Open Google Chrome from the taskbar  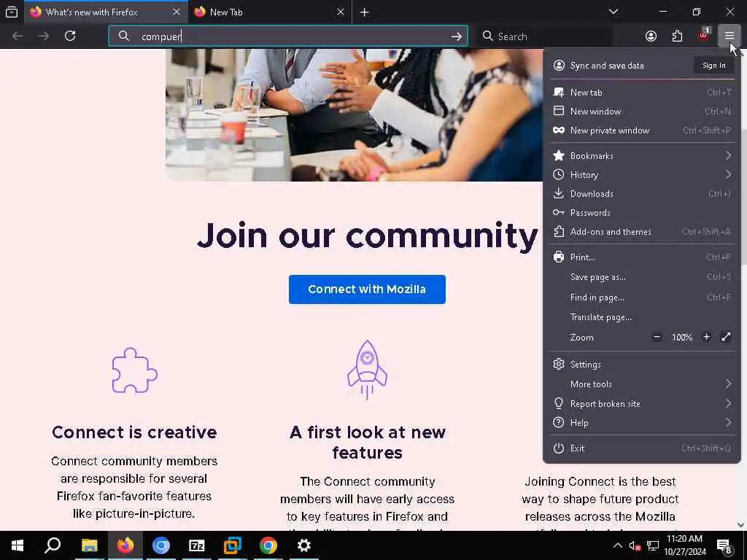click(268, 545)
